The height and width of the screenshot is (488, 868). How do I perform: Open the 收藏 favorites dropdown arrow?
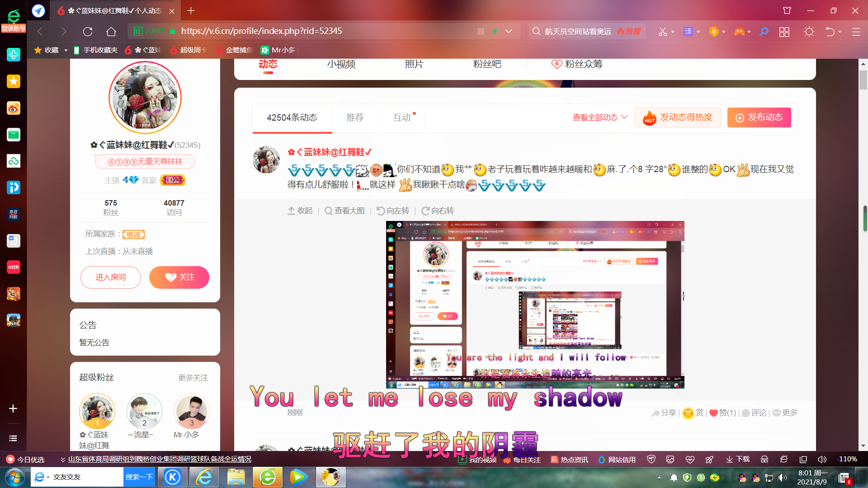[x=66, y=50]
